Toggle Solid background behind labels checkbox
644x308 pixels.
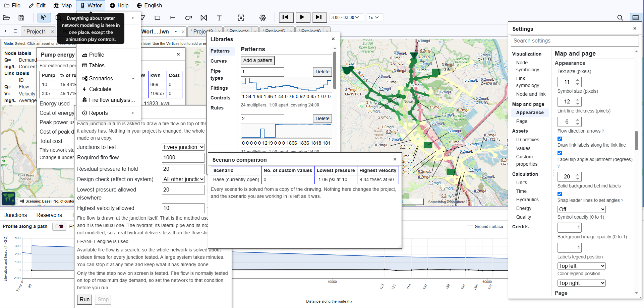point(560,194)
